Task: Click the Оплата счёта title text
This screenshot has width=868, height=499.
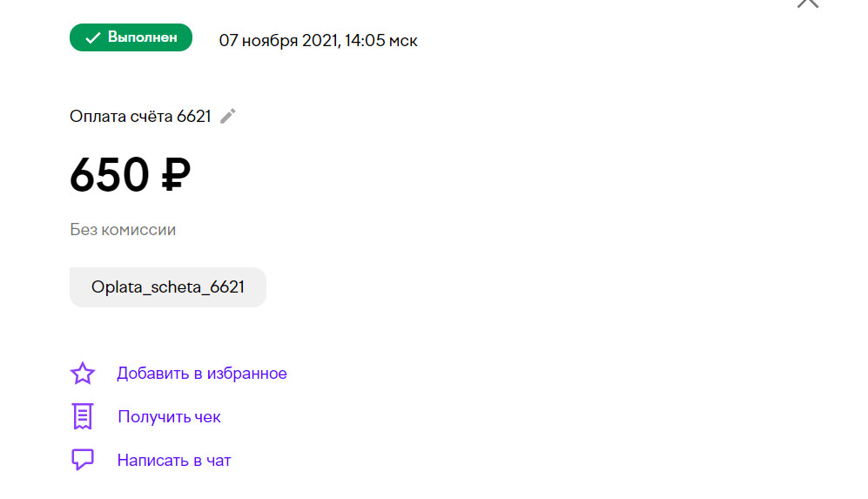Action: point(121,117)
